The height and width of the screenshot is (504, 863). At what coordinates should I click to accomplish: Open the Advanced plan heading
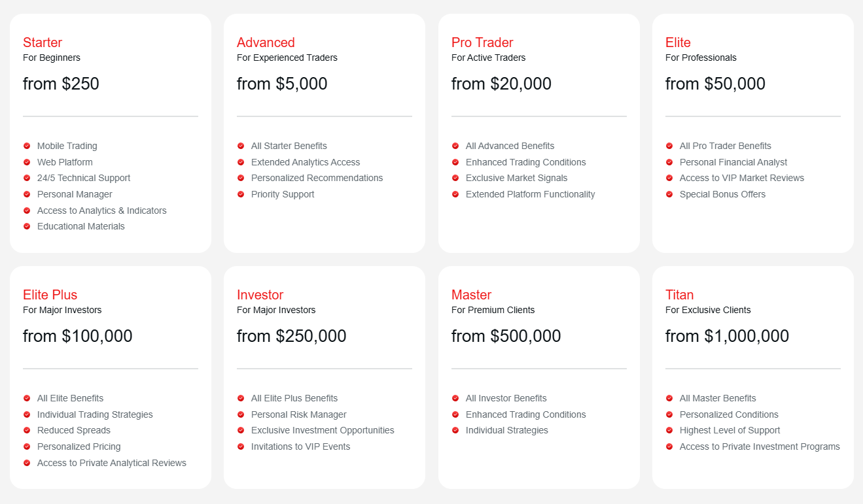point(266,42)
